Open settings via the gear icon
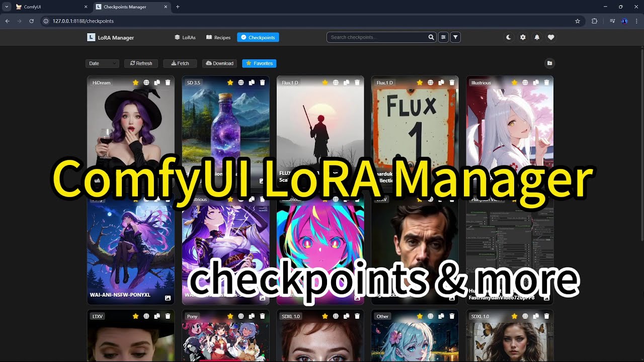This screenshot has height=362, width=644. pos(523,37)
